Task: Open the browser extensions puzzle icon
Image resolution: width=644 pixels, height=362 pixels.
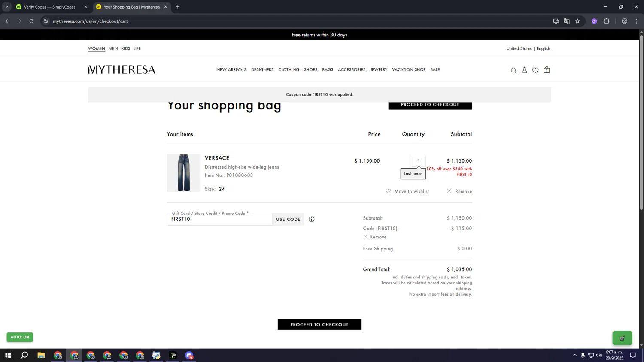Action: click(607, 21)
